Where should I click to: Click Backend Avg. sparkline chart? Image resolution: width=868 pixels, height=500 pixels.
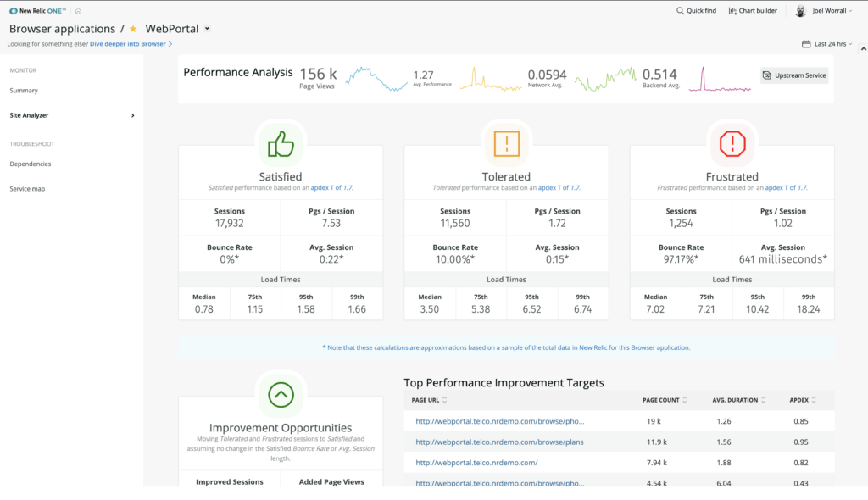(x=720, y=79)
